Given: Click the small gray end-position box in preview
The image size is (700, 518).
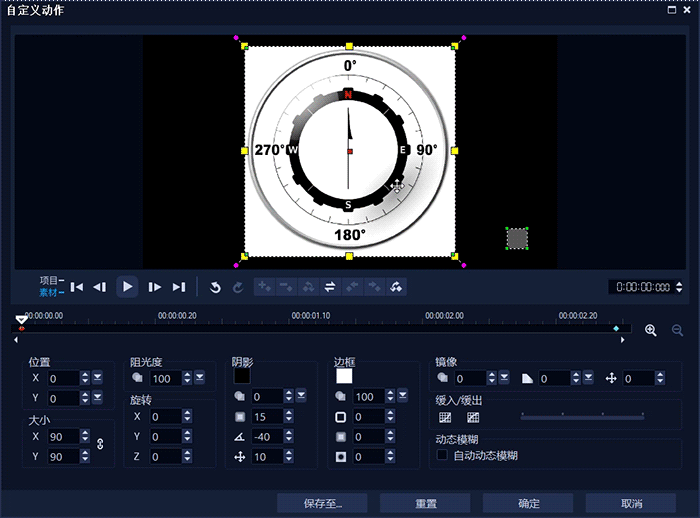Looking at the screenshot, I should pos(517,238).
